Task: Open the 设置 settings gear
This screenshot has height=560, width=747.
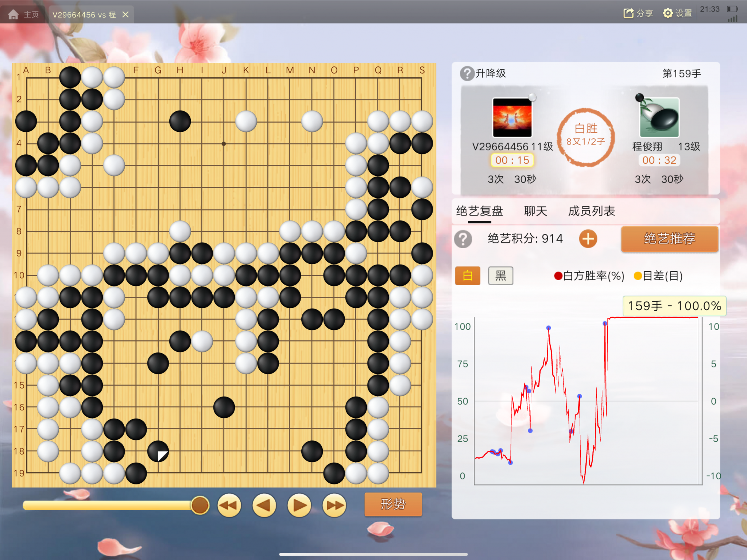Action: [667, 13]
